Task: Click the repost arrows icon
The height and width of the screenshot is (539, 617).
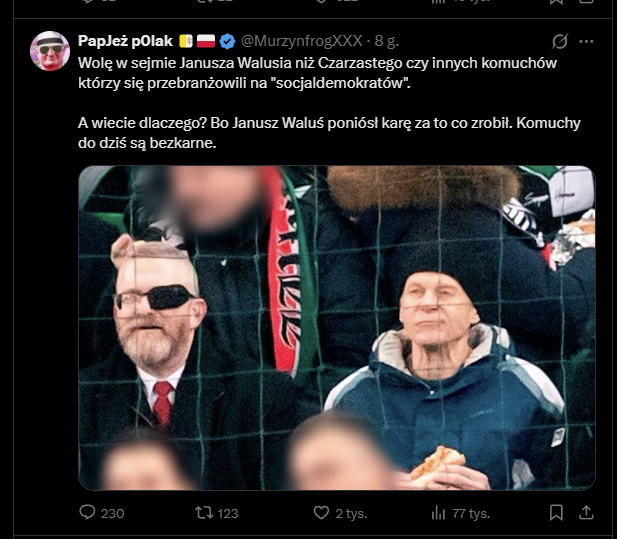Action: click(202, 513)
